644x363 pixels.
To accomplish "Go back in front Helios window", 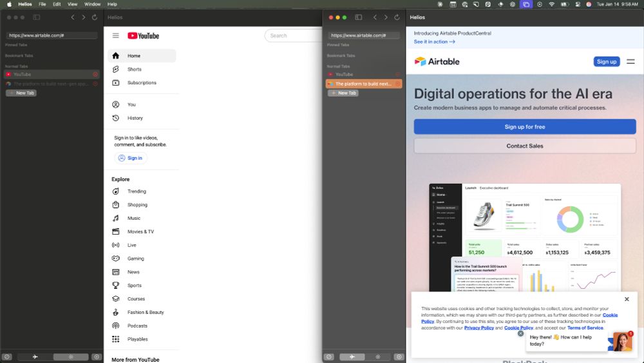I will pos(375,17).
